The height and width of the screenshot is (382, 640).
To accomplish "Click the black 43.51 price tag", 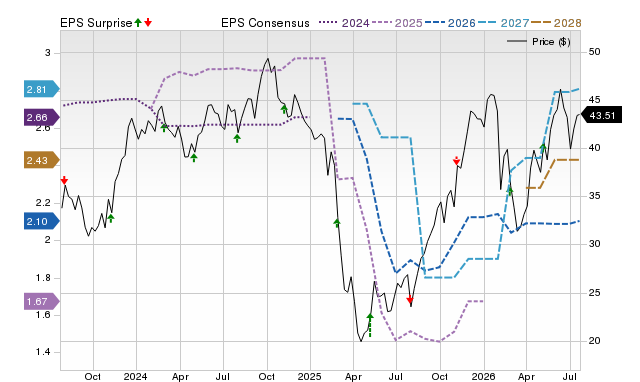I will click(x=601, y=115).
